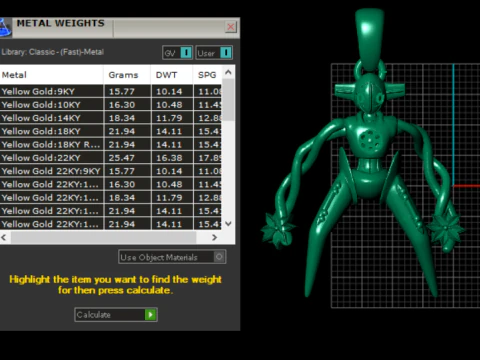Click the vertical scrollbar thumb
This screenshot has width=480, height=360.
click(228, 100)
